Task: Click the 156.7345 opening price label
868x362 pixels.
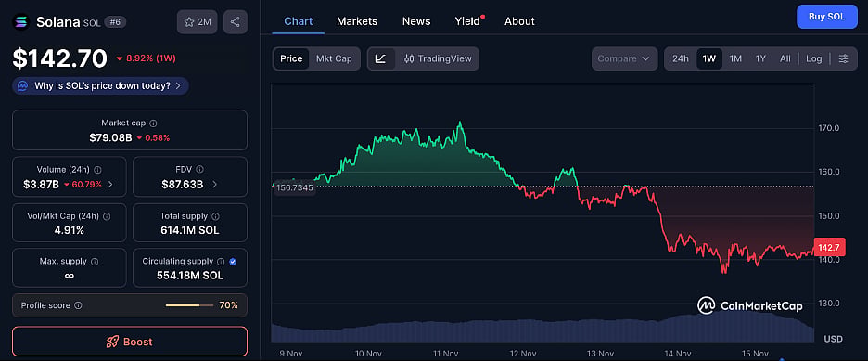Action: pyautogui.click(x=295, y=187)
